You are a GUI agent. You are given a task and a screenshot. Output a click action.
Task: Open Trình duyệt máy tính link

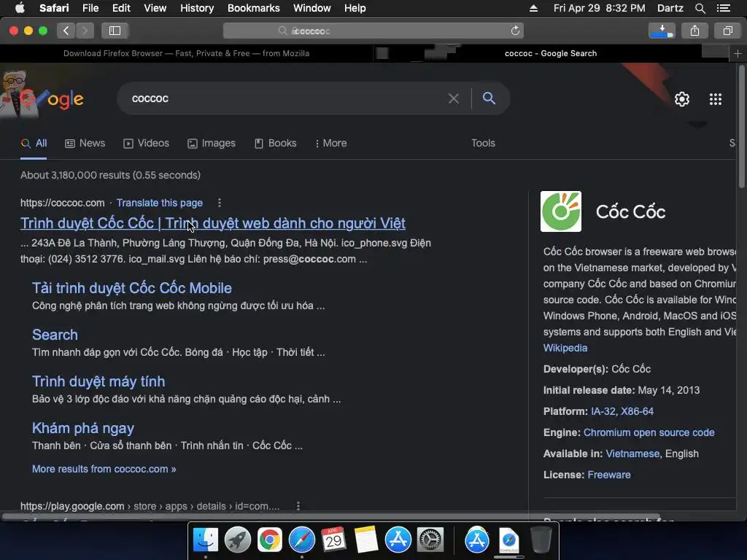98,381
